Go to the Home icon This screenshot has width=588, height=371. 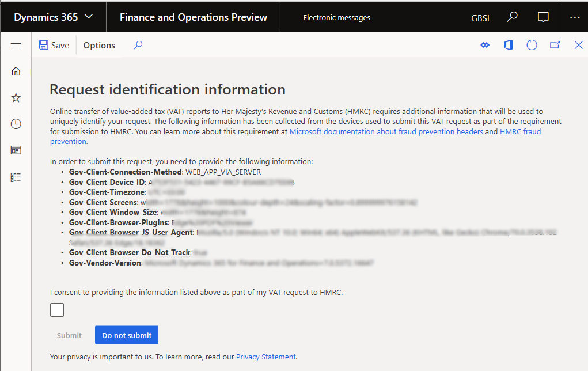pos(16,71)
